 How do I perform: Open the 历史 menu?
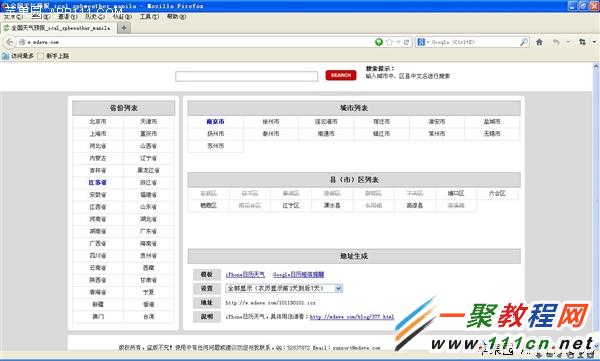pos(94,16)
